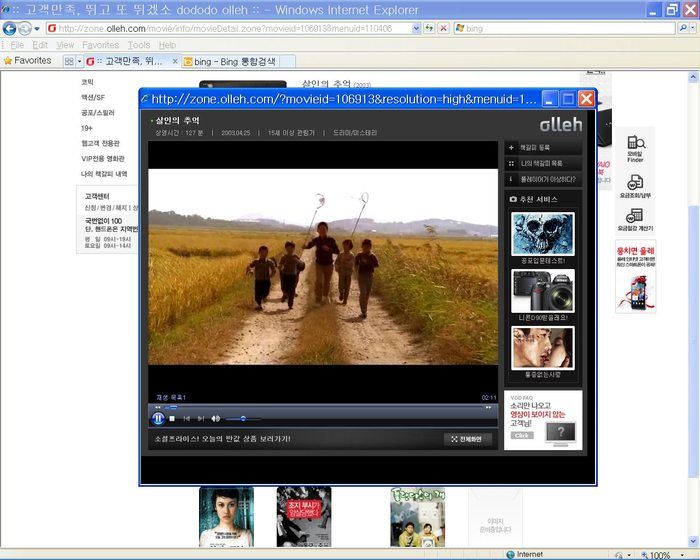The height and width of the screenshot is (560, 700).
Task: Open the File menu
Action: [17, 45]
